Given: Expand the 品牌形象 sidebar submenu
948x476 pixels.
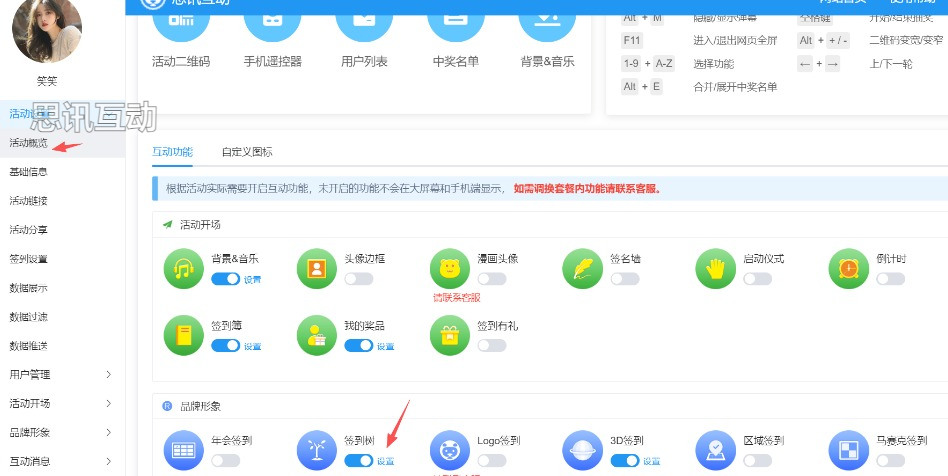Looking at the screenshot, I should click(x=60, y=433).
